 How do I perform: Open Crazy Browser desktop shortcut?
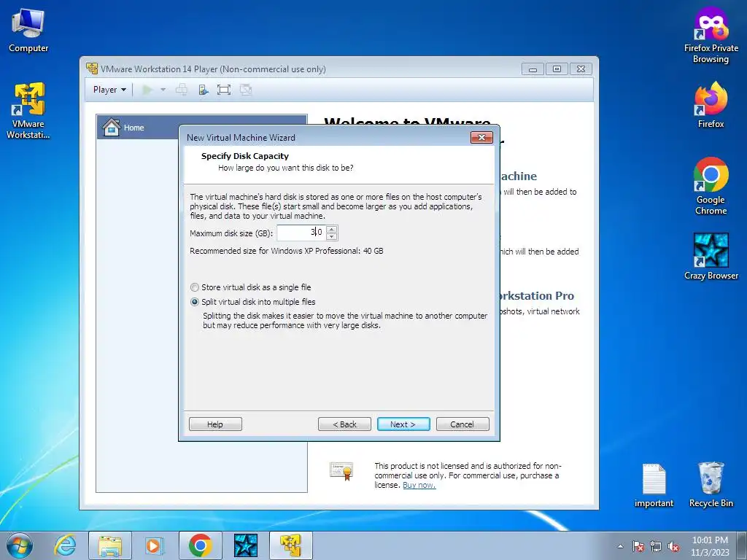point(711,256)
